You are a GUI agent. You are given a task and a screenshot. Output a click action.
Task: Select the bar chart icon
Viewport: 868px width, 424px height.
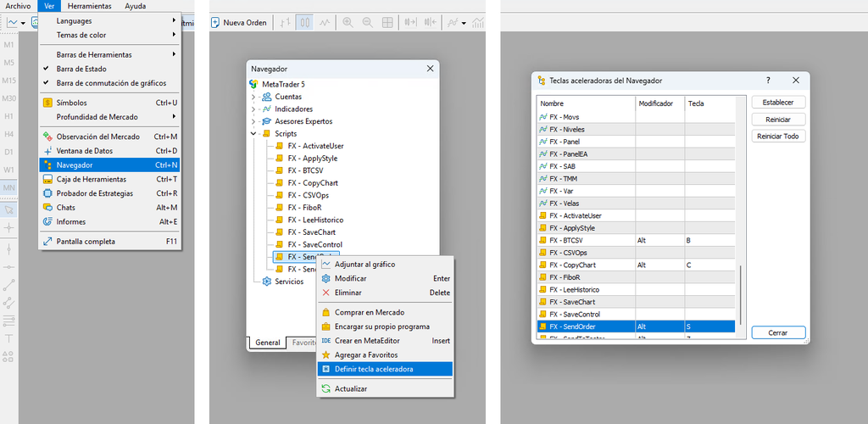285,22
